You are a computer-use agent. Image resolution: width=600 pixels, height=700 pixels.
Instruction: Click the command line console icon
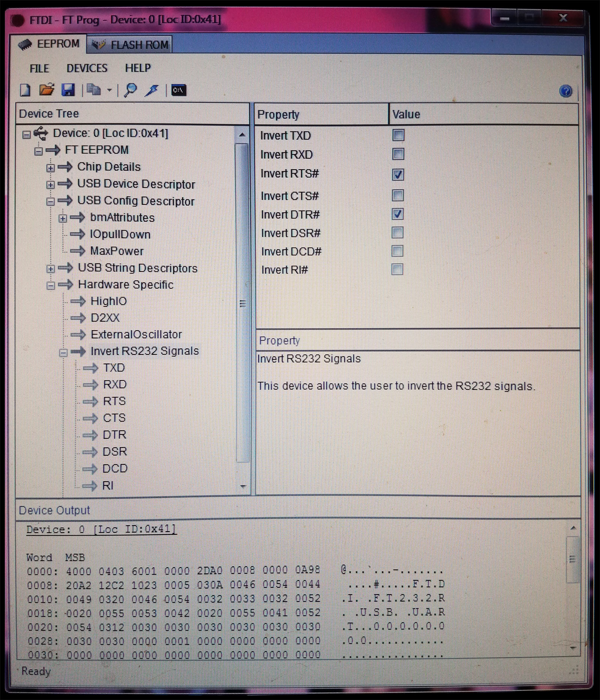coord(178,90)
